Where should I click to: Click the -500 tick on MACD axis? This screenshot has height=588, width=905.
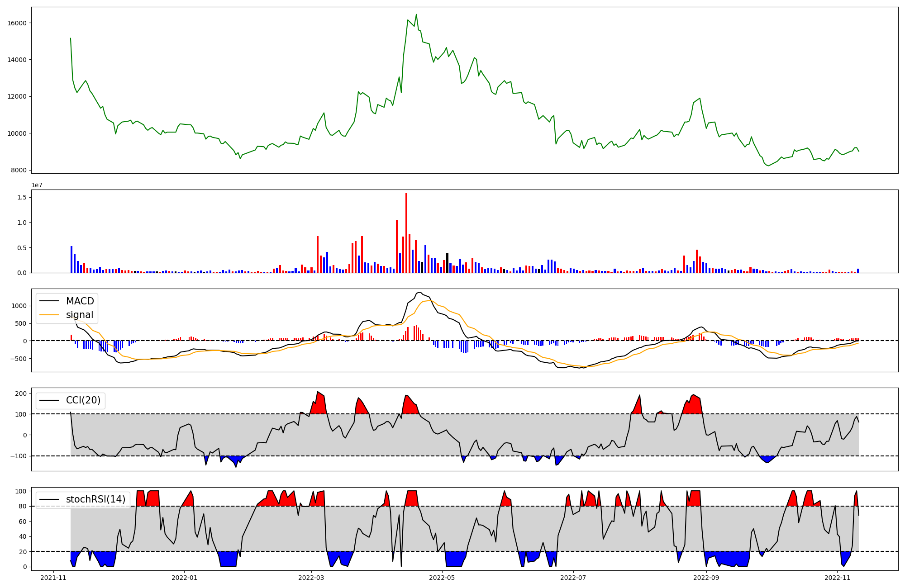18,359
